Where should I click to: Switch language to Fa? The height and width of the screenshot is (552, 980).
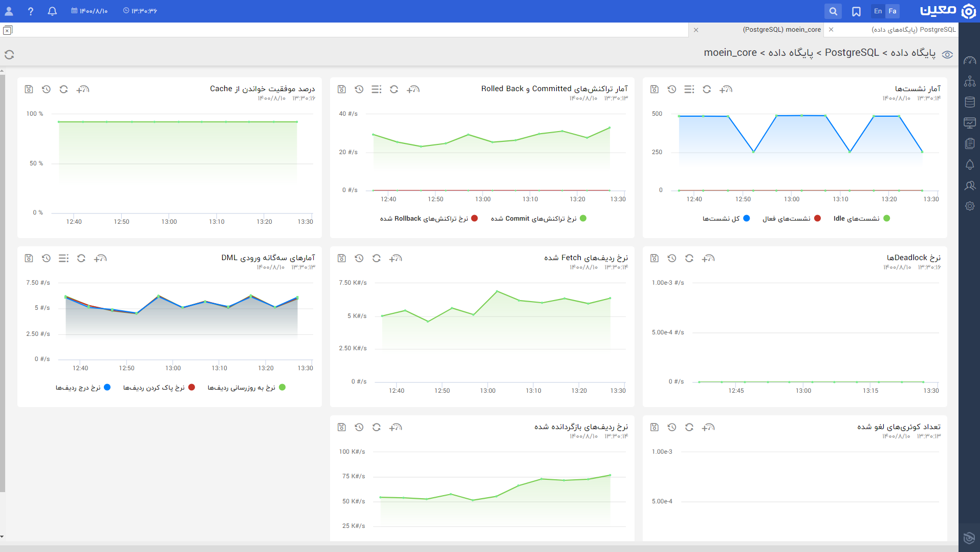pos(892,11)
